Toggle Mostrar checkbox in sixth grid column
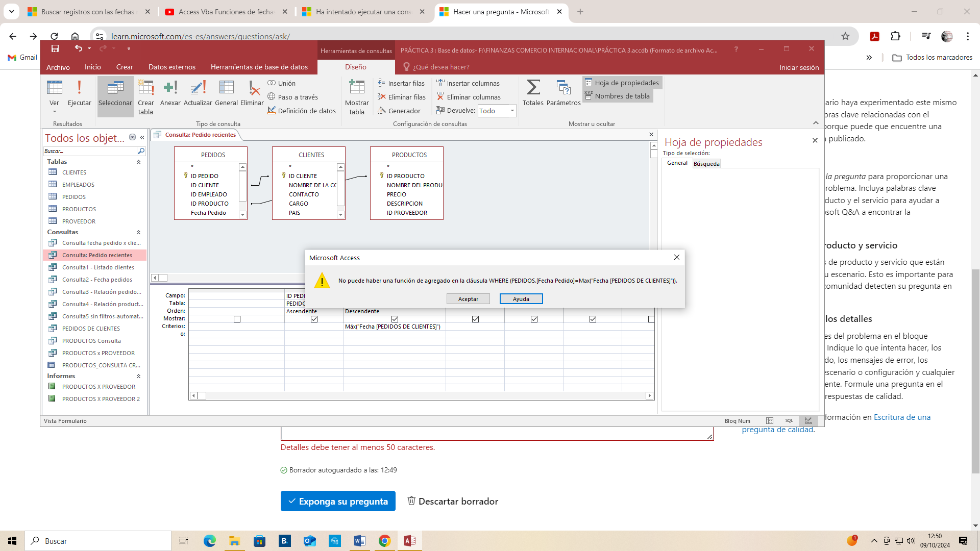 tap(593, 319)
